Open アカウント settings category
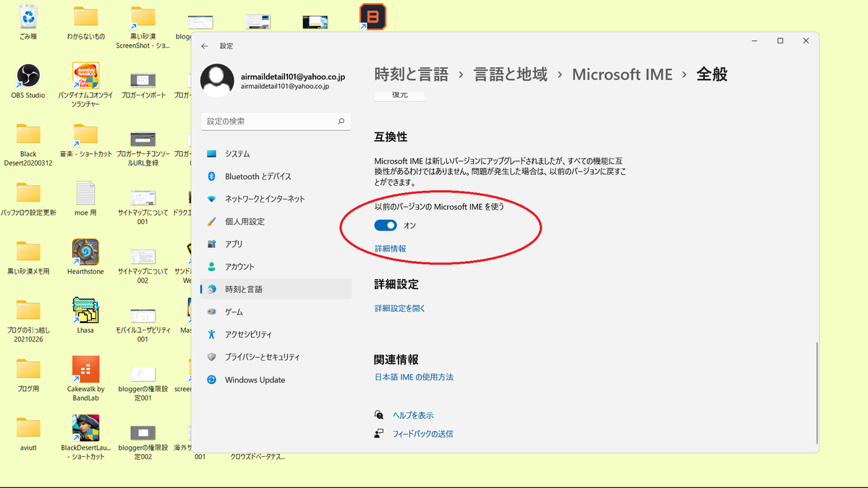868x488 pixels. 276,267
